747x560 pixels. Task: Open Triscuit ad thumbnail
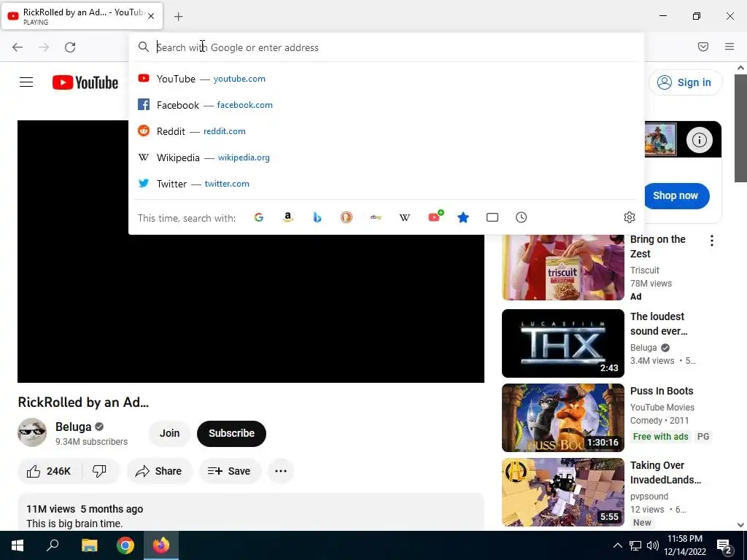pyautogui.click(x=563, y=267)
